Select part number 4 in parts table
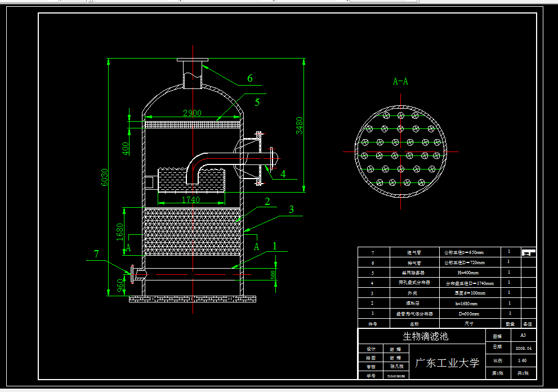The width and height of the screenshot is (558, 392). click(372, 283)
